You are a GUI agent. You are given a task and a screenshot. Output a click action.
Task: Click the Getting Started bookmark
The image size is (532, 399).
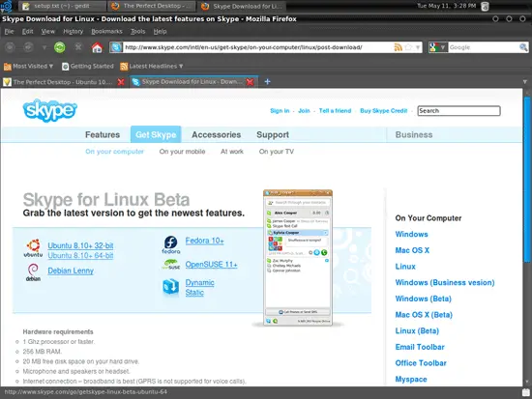point(88,66)
